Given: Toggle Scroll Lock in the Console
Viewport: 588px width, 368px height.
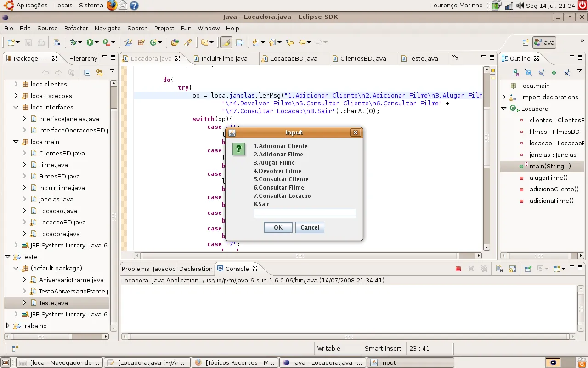Looking at the screenshot, I should pos(512,269).
